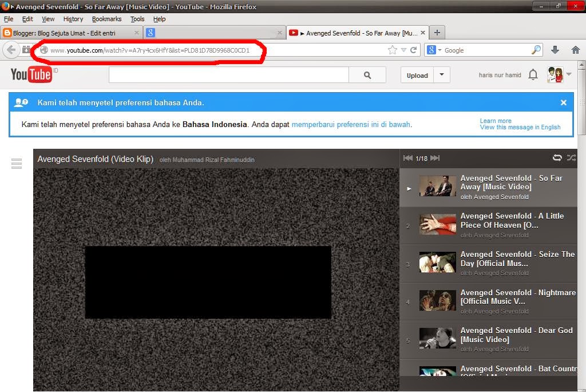586x392 pixels.
Task: Click the search magnifier in Google search box
Action: [x=536, y=50]
